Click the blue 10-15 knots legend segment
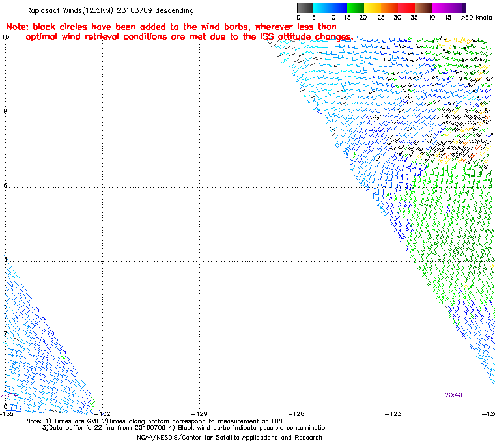The height and width of the screenshot is (448, 495). tap(339, 8)
